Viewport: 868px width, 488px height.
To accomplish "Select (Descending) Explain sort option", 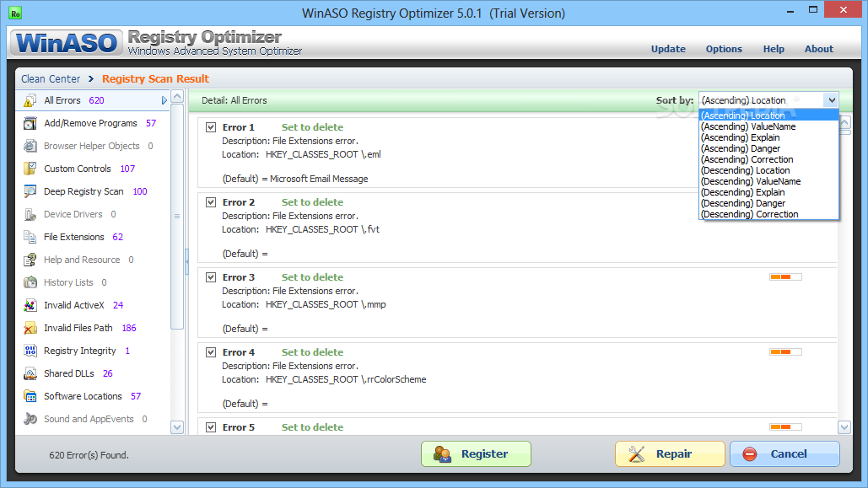I will pyautogui.click(x=769, y=192).
